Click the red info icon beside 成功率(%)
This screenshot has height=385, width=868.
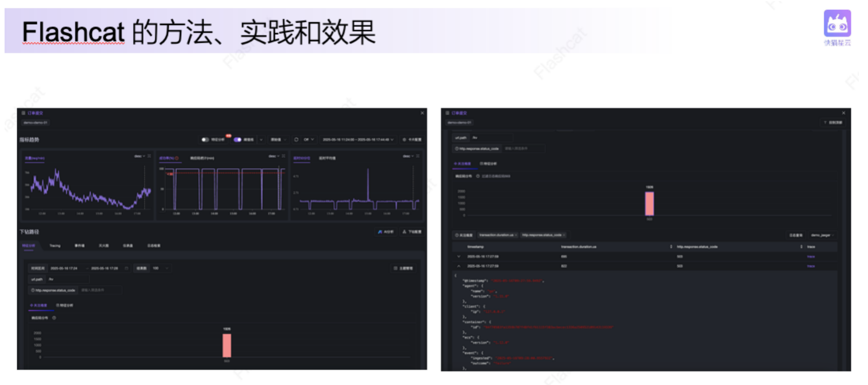pyautogui.click(x=177, y=158)
